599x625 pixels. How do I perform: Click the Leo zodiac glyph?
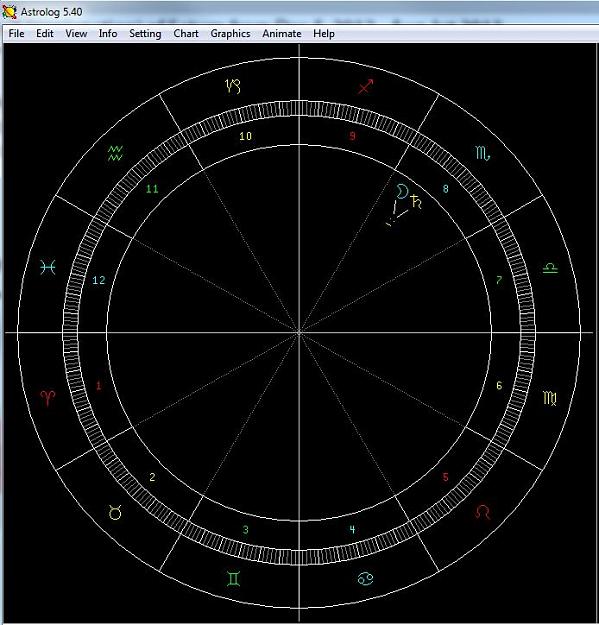click(483, 512)
